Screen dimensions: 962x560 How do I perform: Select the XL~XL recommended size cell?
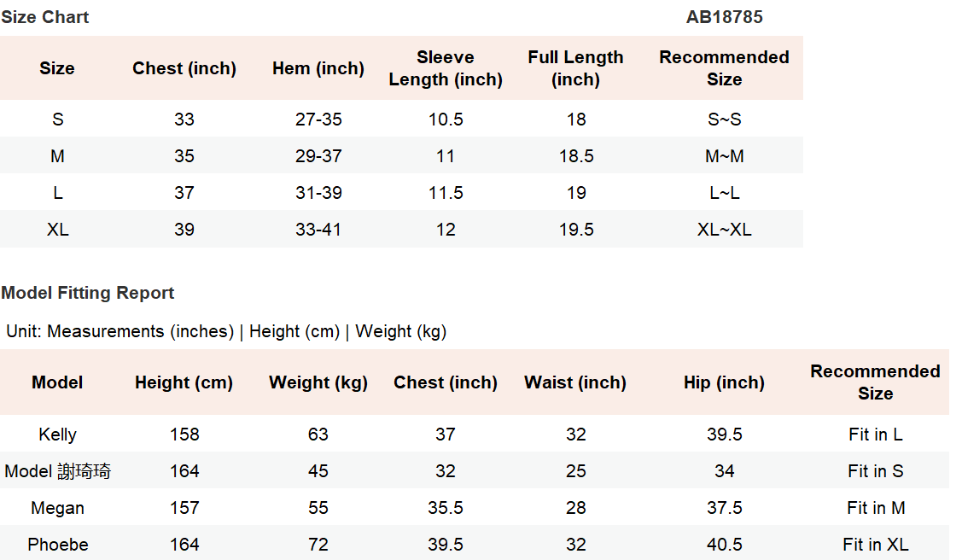click(724, 230)
